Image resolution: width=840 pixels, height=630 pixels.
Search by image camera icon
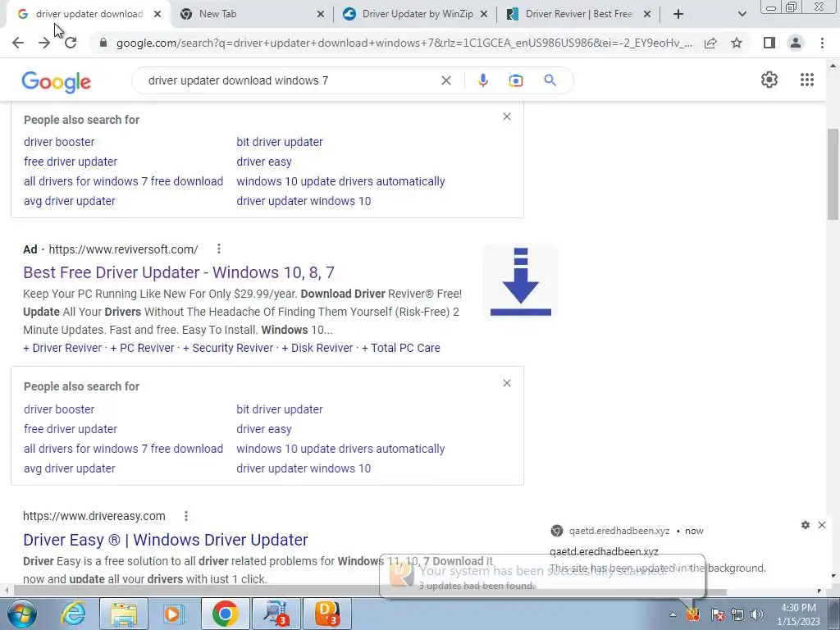click(516, 80)
